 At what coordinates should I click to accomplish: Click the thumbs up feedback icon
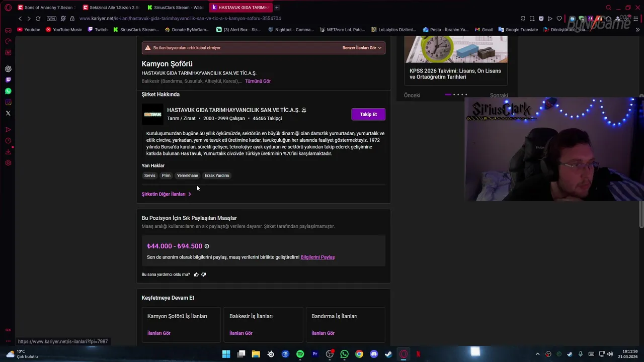point(196,275)
